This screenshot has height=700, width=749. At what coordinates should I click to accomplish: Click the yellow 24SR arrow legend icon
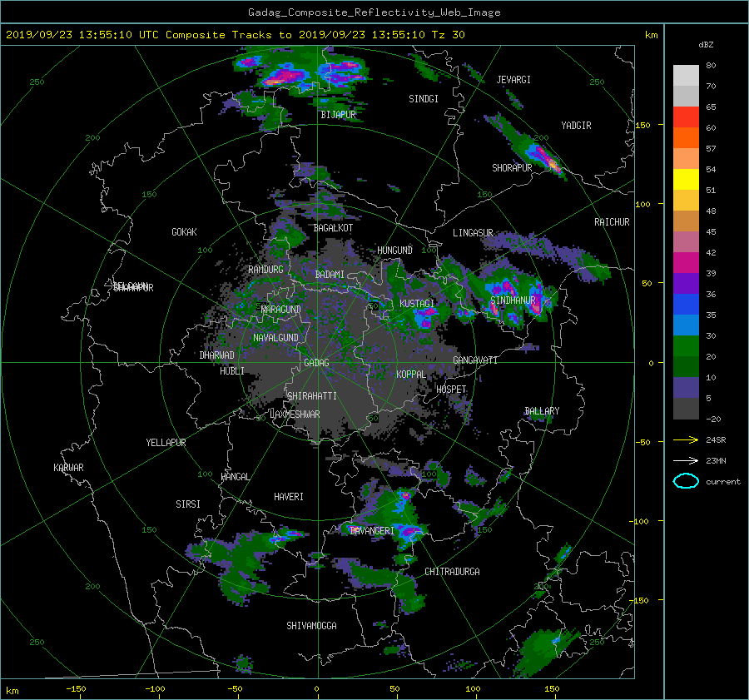(686, 440)
